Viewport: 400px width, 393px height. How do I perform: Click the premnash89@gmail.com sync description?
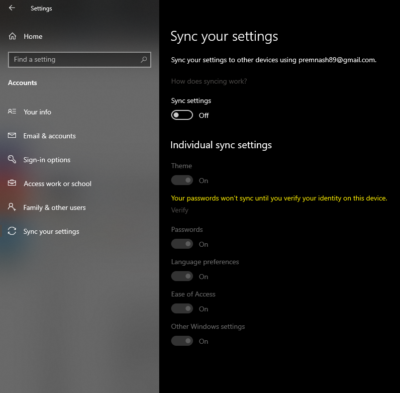click(274, 60)
